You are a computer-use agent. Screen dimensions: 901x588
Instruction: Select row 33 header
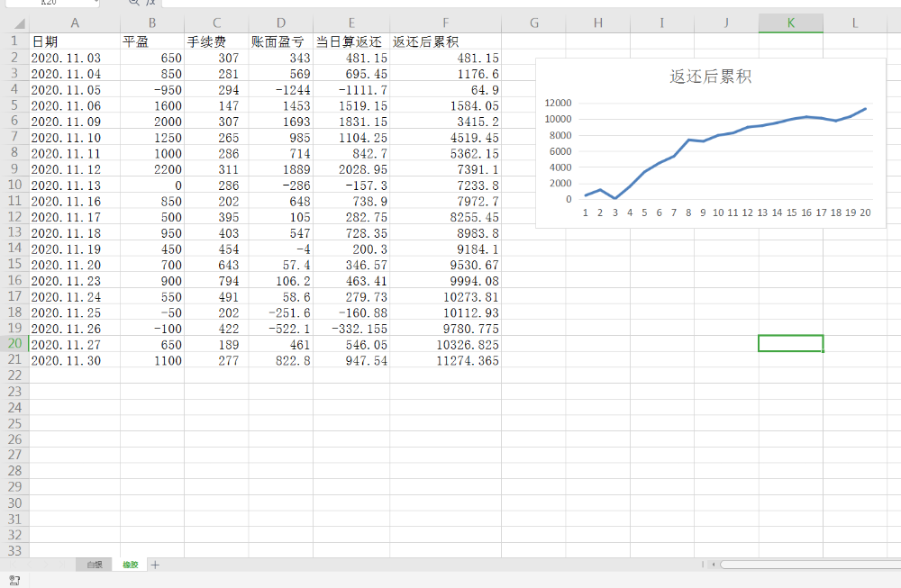coord(14,551)
